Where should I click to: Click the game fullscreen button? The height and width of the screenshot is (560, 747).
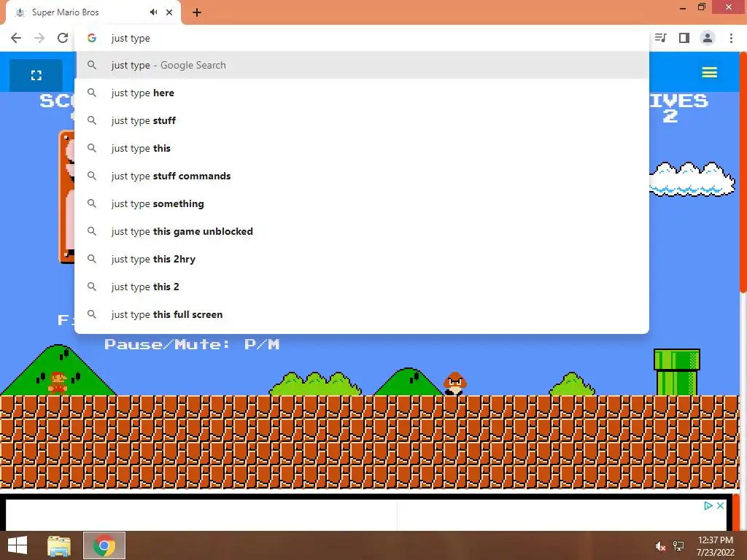coord(36,75)
